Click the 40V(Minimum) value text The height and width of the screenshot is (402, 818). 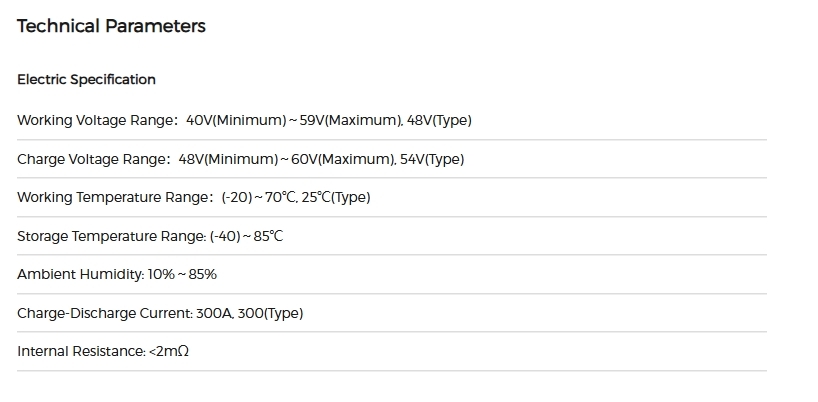[236, 120]
